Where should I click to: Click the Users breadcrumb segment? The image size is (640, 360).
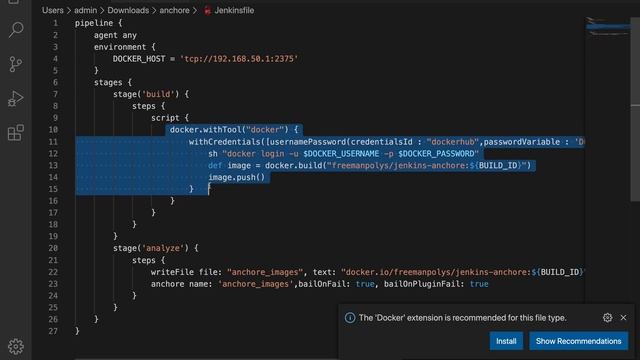tap(53, 10)
